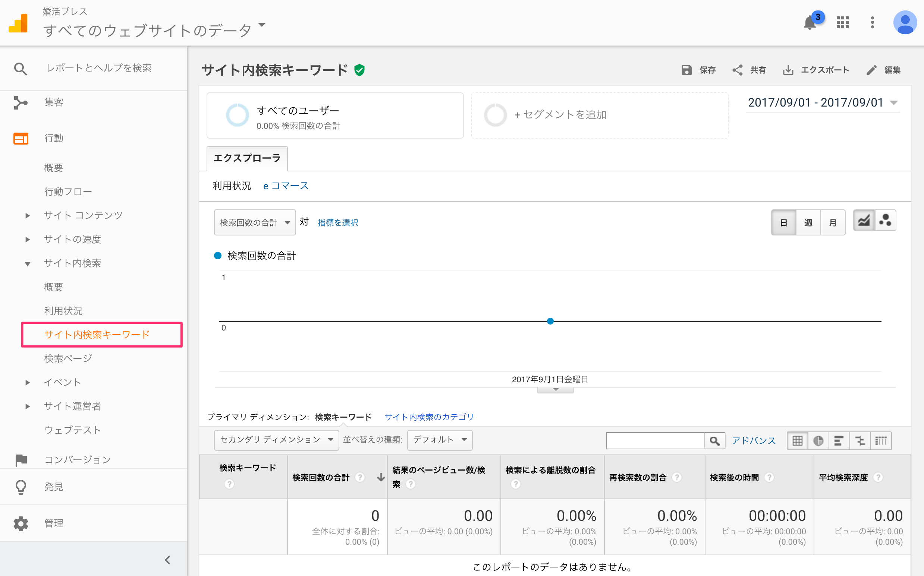The image size is (924, 576).
Task: Select the comparison view icon
Action: (860, 440)
